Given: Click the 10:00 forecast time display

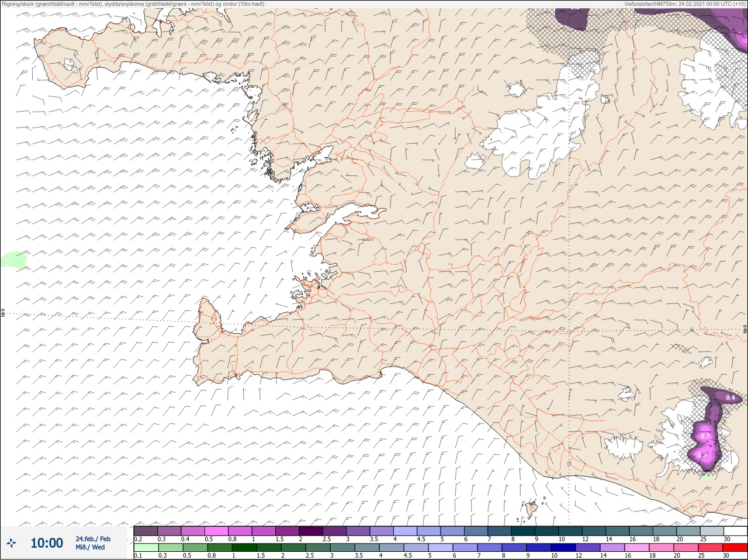Looking at the screenshot, I should [47, 543].
